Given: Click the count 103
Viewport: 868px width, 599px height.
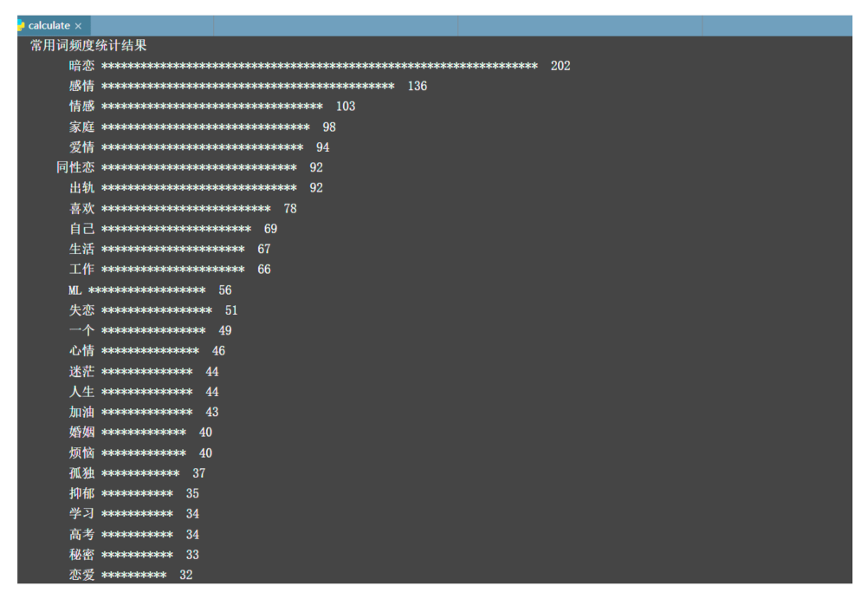Looking at the screenshot, I should (346, 107).
